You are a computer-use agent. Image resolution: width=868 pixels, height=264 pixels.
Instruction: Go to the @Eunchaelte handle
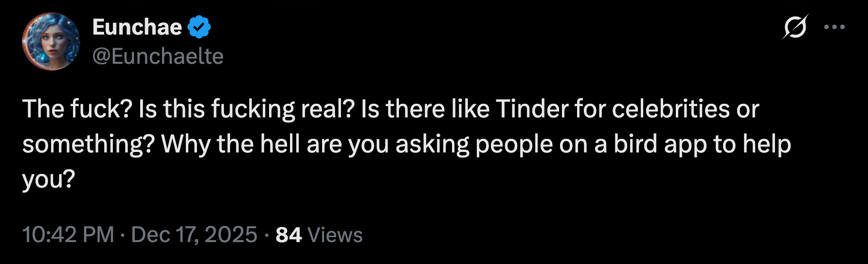pos(158,57)
